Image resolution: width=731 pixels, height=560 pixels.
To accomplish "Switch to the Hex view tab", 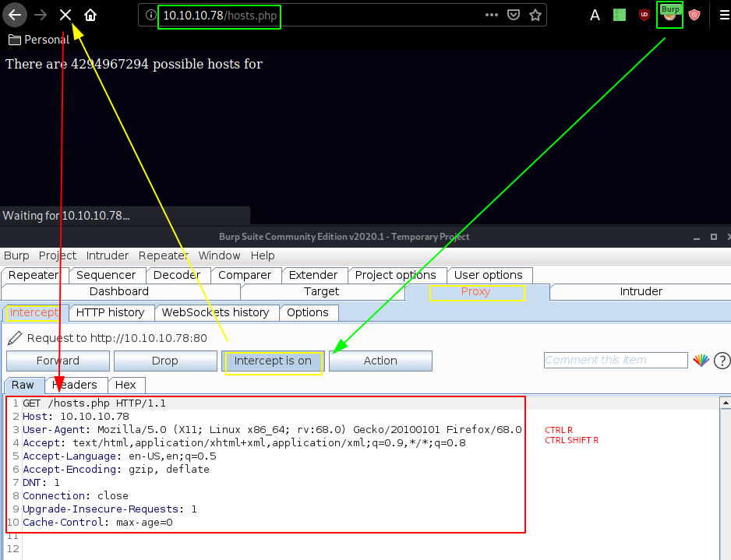I will tap(125, 385).
